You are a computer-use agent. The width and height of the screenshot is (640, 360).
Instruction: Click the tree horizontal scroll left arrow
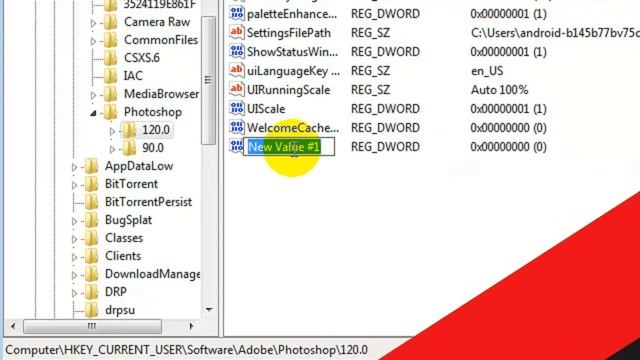click(13, 326)
